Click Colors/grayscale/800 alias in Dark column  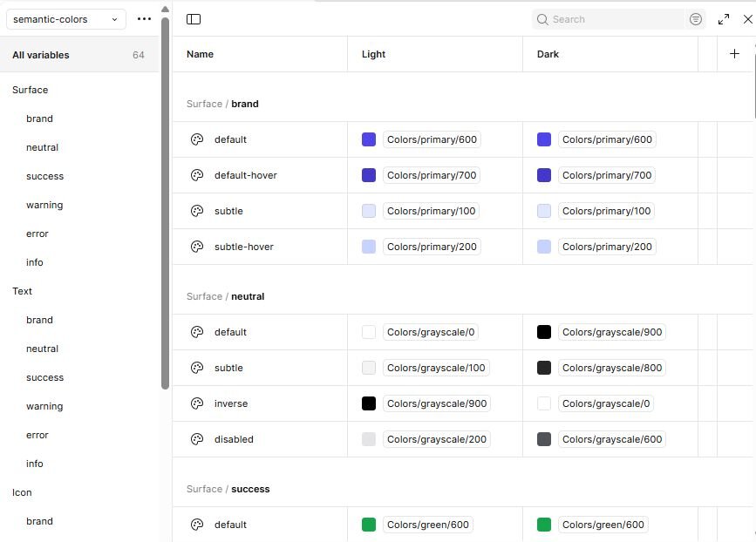coord(612,368)
